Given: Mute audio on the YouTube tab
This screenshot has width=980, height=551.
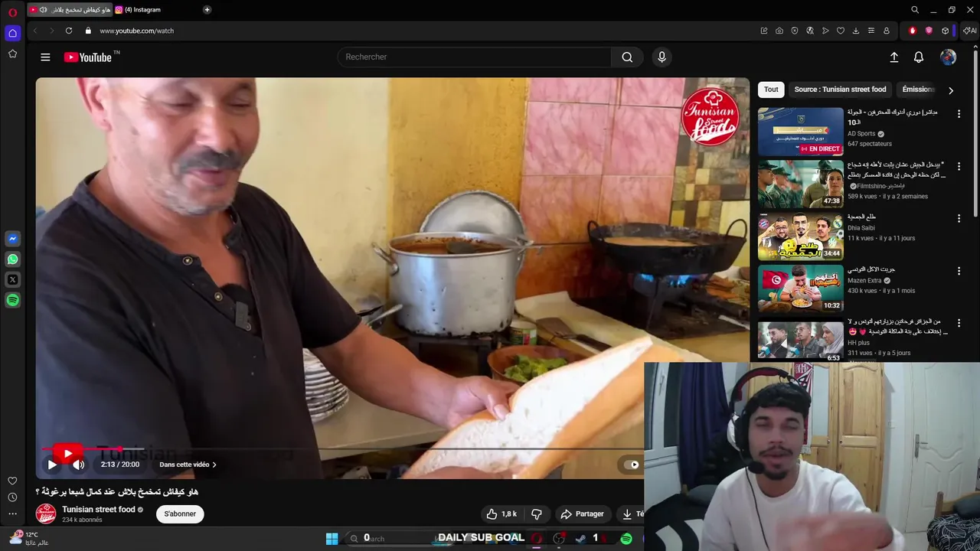Looking at the screenshot, I should pyautogui.click(x=43, y=10).
